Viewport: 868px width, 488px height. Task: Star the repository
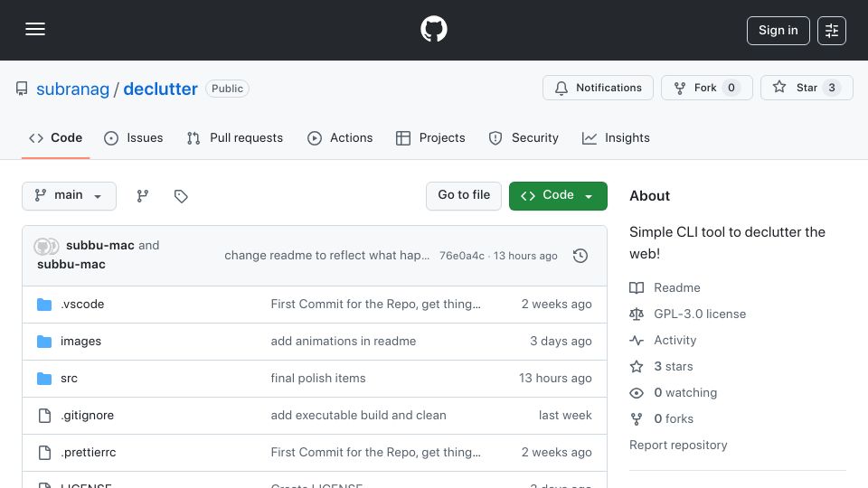click(x=807, y=88)
